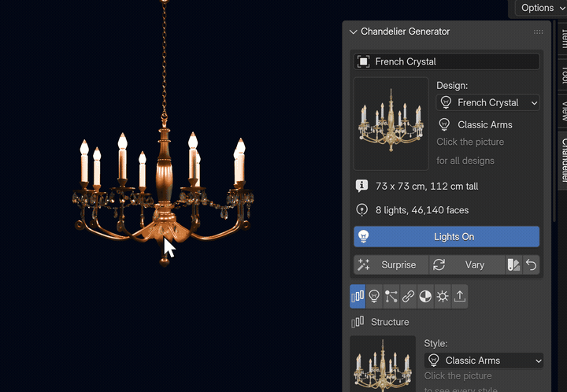Select the chain link tab icon
This screenshot has height=392, width=567.
(408, 297)
